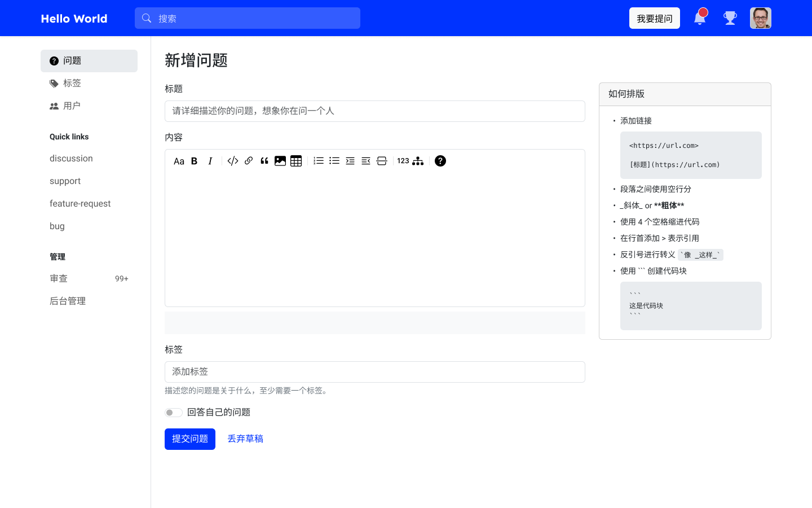Insert code with the </> icon
Image resolution: width=812 pixels, height=508 pixels.
point(233,161)
